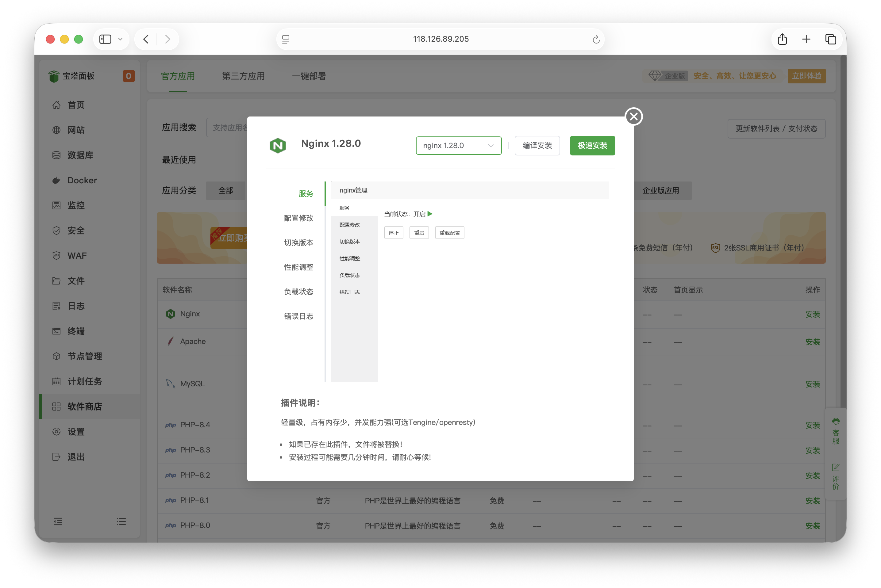Open the 文件 file manager
This screenshot has width=881, height=588.
[x=76, y=281]
